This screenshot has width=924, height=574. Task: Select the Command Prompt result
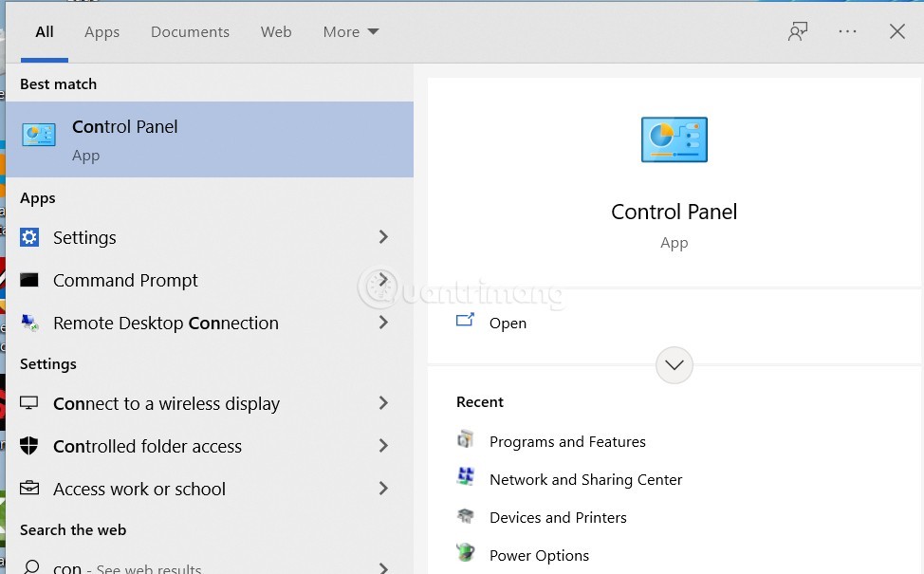pos(210,280)
